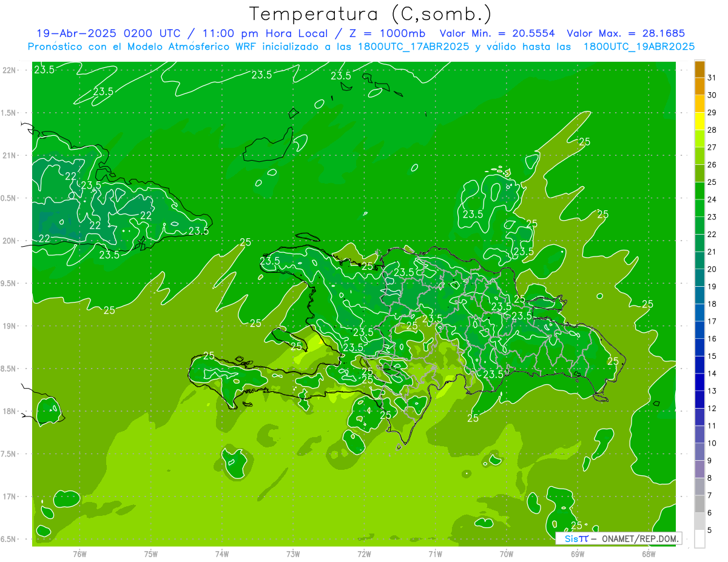The width and height of the screenshot is (728, 562).
Task: Click the "22N" latitude axis label
Action: coord(8,70)
